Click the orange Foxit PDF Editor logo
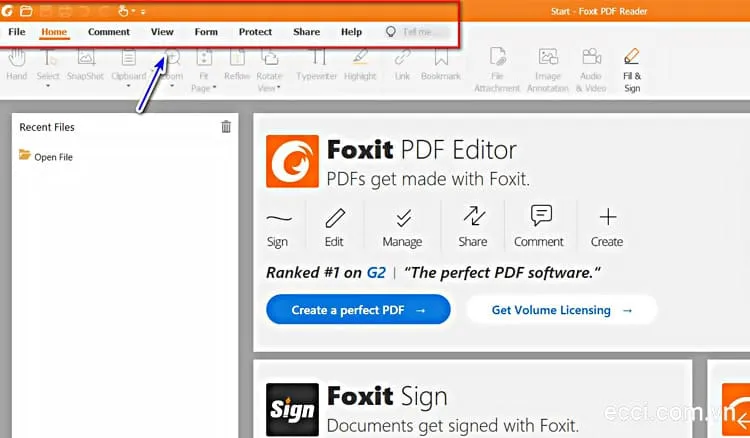The height and width of the screenshot is (438, 750). pyautogui.click(x=292, y=161)
